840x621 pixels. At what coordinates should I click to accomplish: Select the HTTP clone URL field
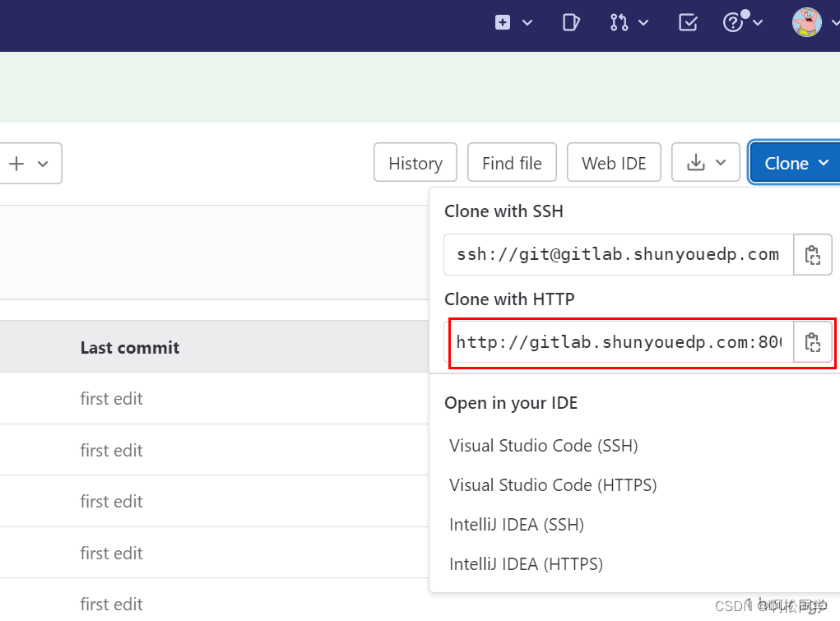point(619,342)
